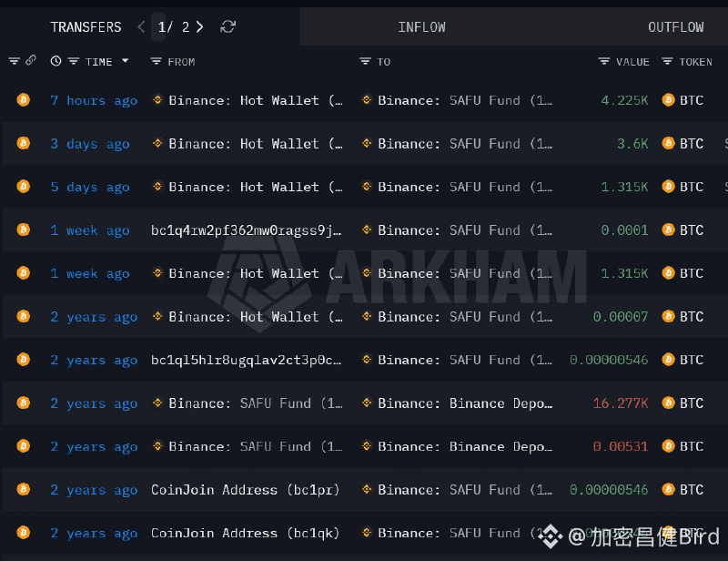Open Binance Deposit recipient in 16.277K row
The height and width of the screenshot is (561, 728).
click(x=465, y=403)
